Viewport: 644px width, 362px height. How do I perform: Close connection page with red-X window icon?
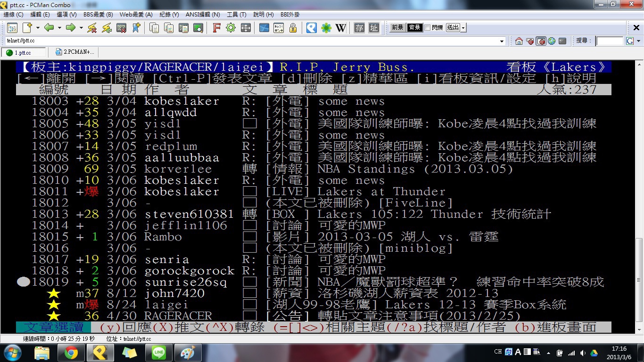pyautogui.click(x=121, y=28)
